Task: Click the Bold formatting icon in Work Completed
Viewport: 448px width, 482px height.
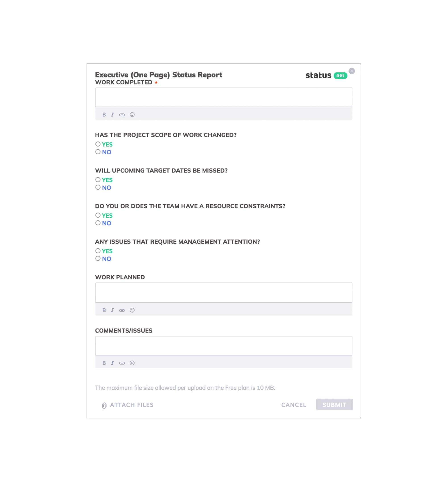Action: click(x=103, y=115)
